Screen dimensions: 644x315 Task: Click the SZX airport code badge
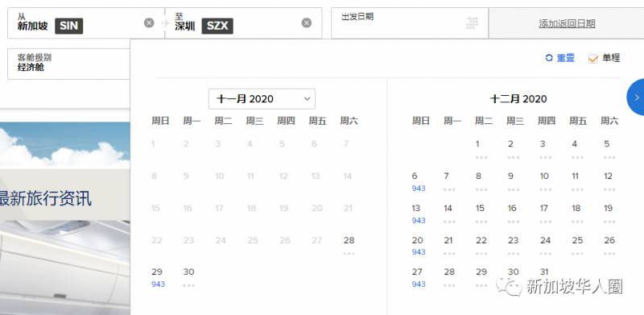[x=217, y=27]
